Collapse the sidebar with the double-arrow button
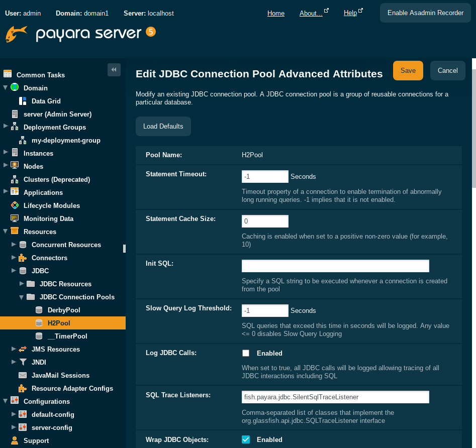Screen dimensions: 476x448 [x=114, y=70]
